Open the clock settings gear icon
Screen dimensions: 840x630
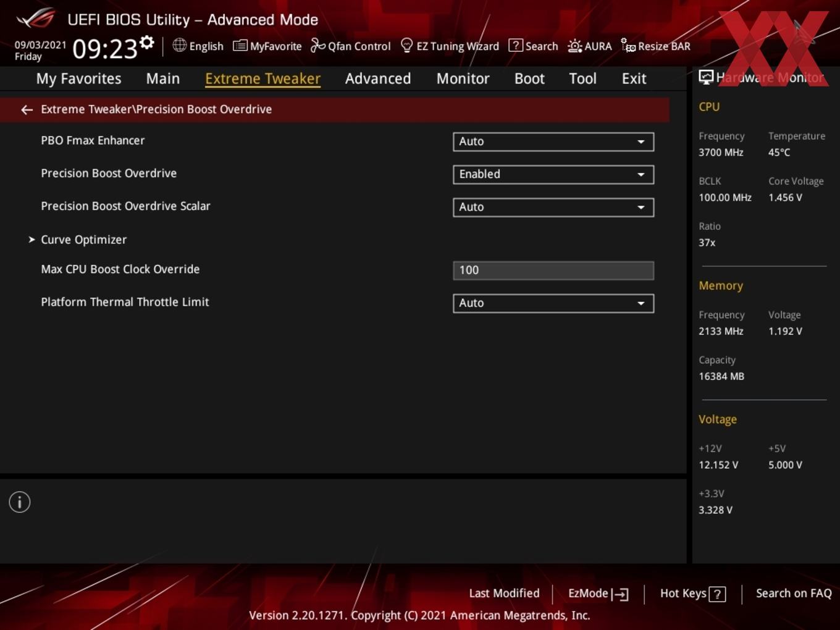[147, 43]
